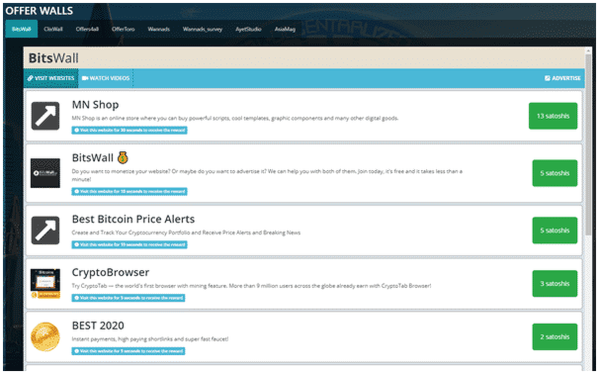The height and width of the screenshot is (374, 599).
Task: Open the Advertise link
Action: pos(563,78)
